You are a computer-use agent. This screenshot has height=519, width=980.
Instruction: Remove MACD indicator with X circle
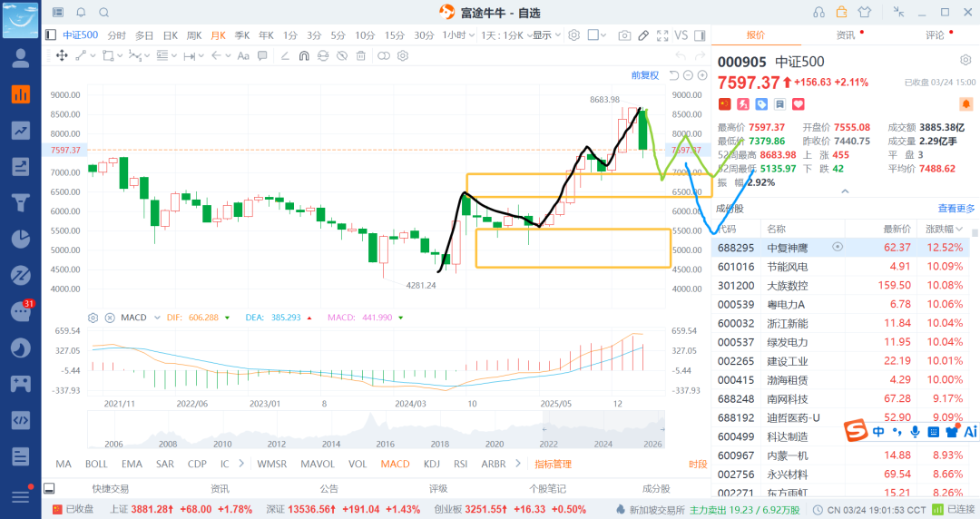point(110,318)
